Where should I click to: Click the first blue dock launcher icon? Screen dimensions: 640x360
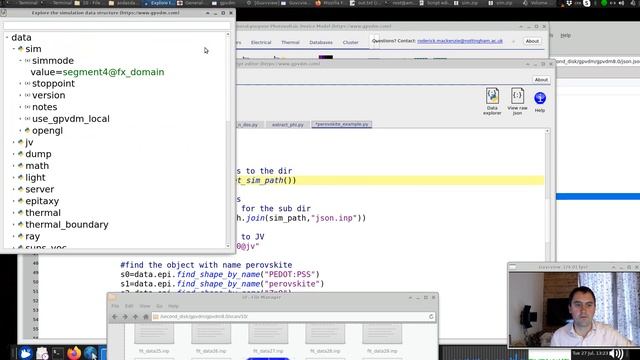(25, 353)
